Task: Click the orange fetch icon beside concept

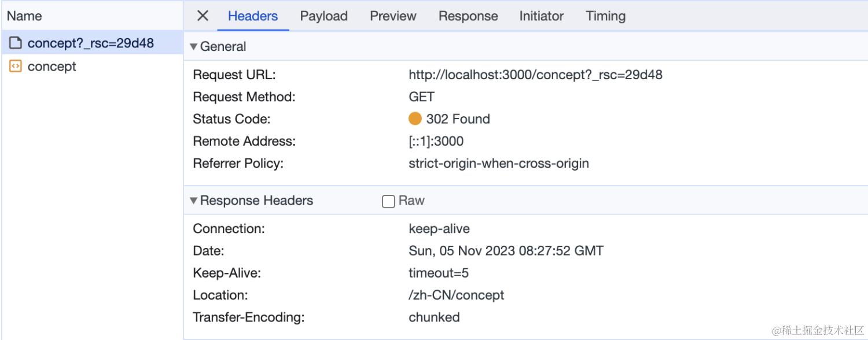Action: pyautogui.click(x=16, y=66)
